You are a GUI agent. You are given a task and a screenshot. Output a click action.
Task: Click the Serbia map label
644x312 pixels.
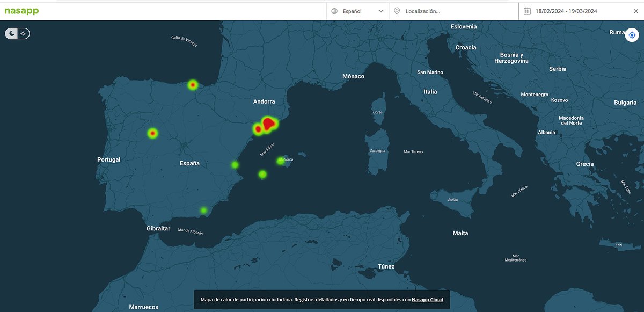(x=558, y=69)
